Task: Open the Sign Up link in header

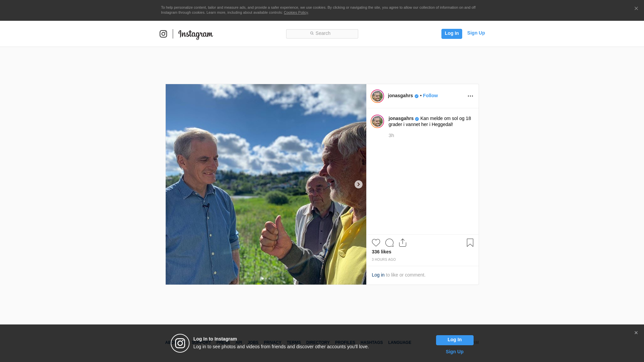Action: tap(476, 33)
